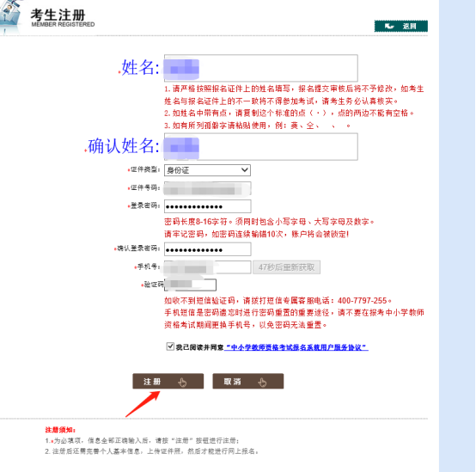This screenshot has width=476, height=472.
Task: Click the 考生注册 logo icon
Action: pos(10,15)
